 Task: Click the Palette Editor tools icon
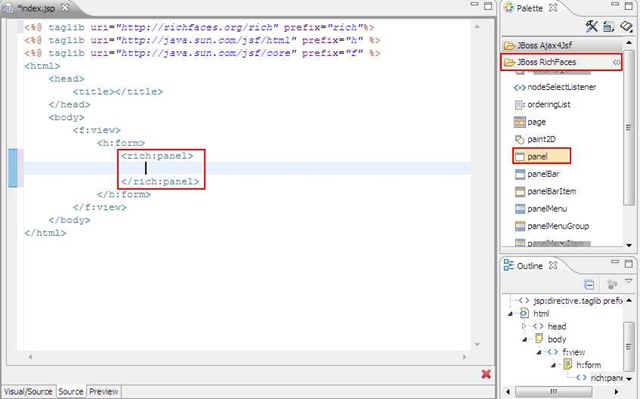tap(591, 26)
